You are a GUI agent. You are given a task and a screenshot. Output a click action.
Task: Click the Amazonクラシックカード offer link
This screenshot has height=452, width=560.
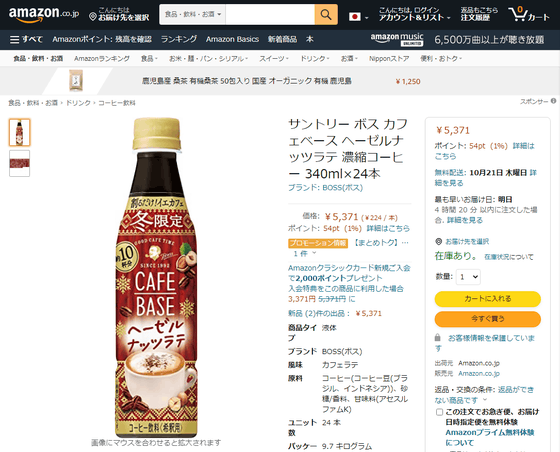tap(349, 278)
